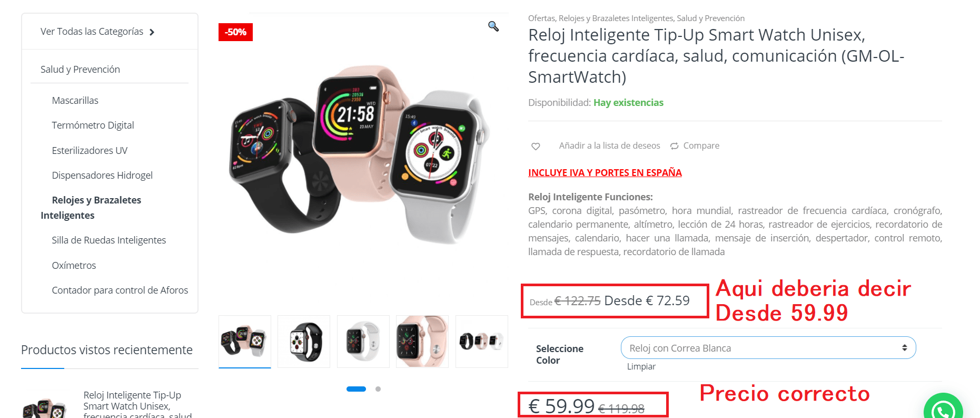Select the pink watch thumbnail
Image resolution: width=980 pixels, height=418 pixels.
point(422,342)
